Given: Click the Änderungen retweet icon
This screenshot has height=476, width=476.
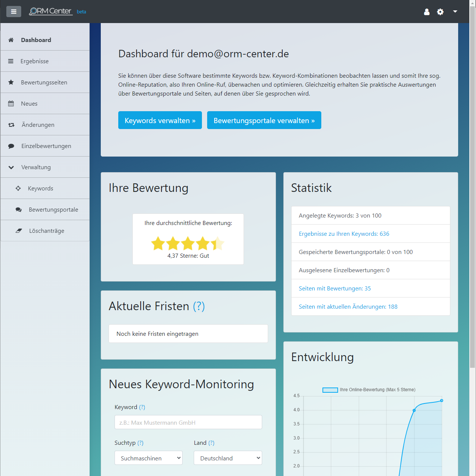Looking at the screenshot, I should click(x=12, y=125).
